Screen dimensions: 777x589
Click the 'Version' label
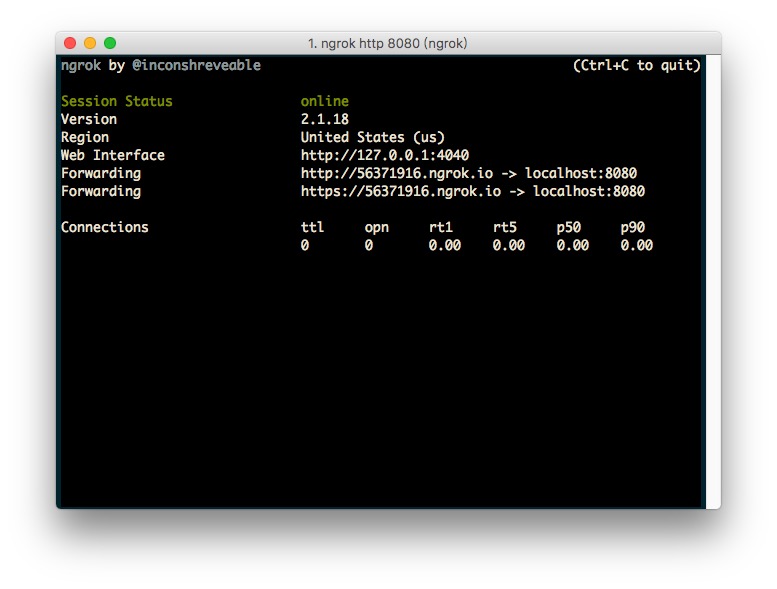pyautogui.click(x=89, y=119)
